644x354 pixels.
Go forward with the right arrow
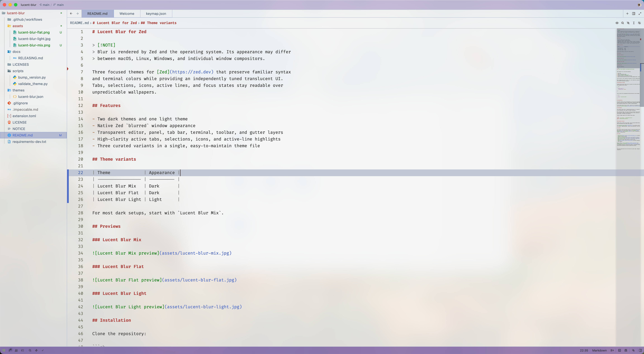[78, 14]
